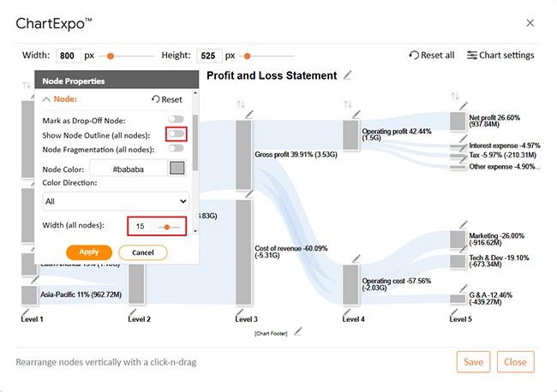
Task: Edit the Profit and Loss Statement title
Action: click(347, 75)
